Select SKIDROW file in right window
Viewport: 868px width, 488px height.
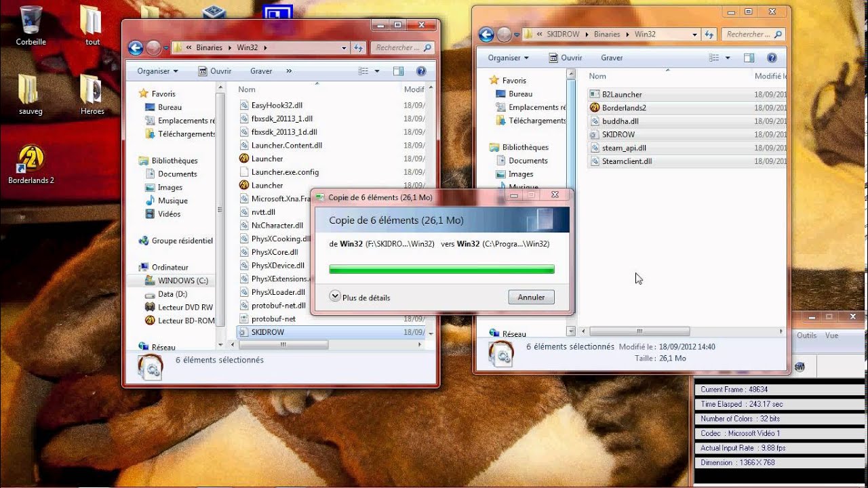[618, 134]
